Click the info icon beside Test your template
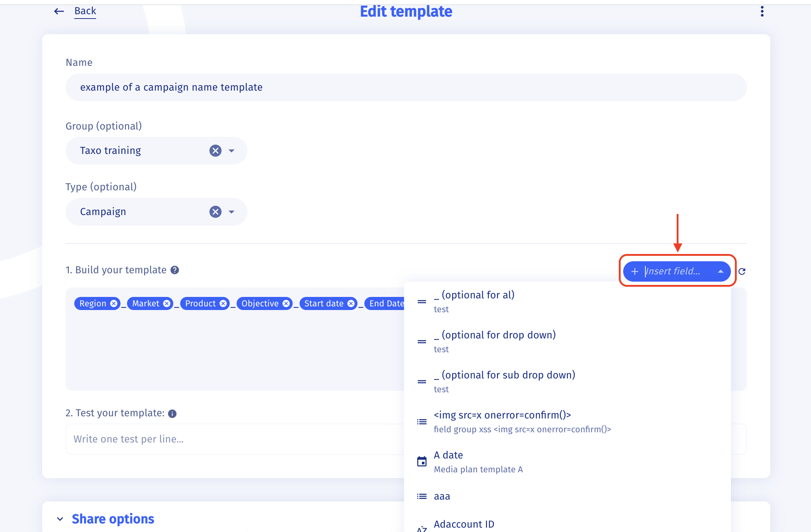Image resolution: width=811 pixels, height=532 pixels. coord(172,414)
